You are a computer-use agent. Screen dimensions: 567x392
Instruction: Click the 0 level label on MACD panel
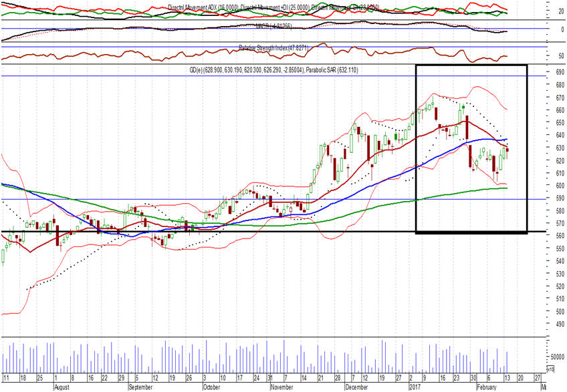pos(563,29)
